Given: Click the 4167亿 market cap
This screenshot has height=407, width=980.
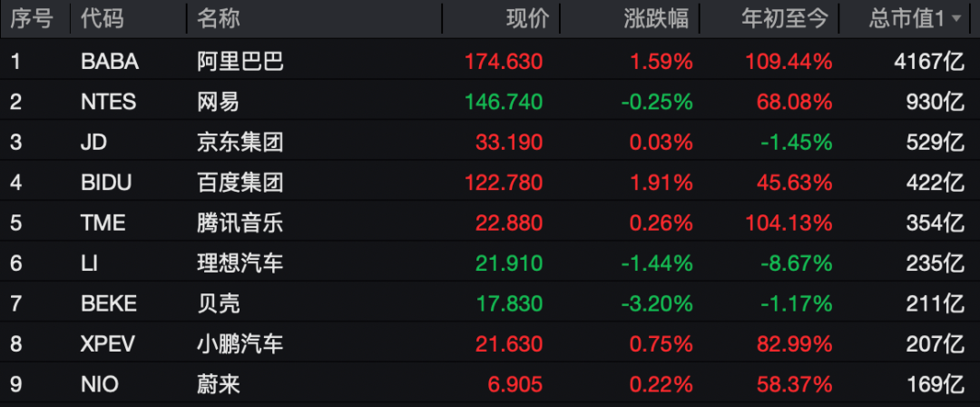Looking at the screenshot, I should pos(929,62).
